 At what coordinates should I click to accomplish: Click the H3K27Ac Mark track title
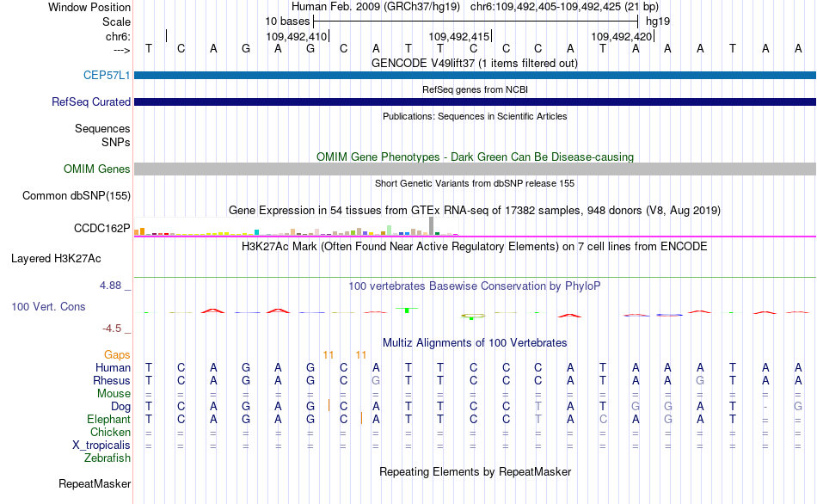point(474,246)
